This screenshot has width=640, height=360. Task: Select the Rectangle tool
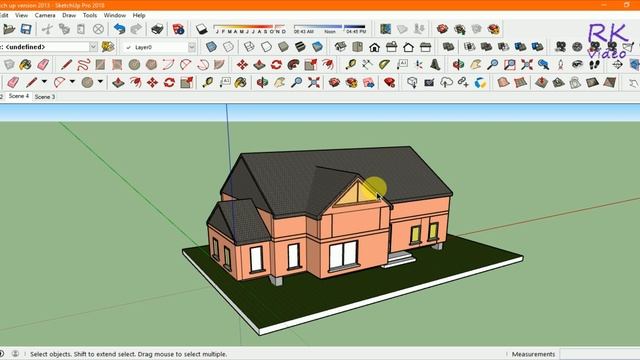100,64
